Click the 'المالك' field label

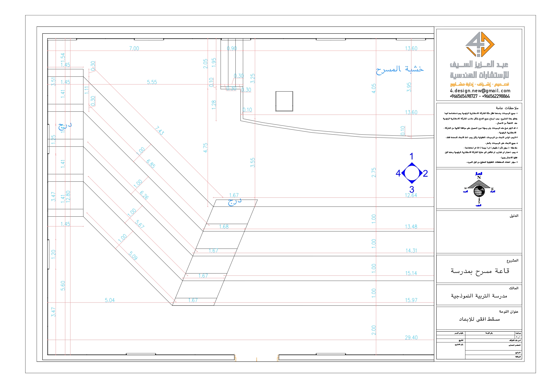tap(514, 288)
